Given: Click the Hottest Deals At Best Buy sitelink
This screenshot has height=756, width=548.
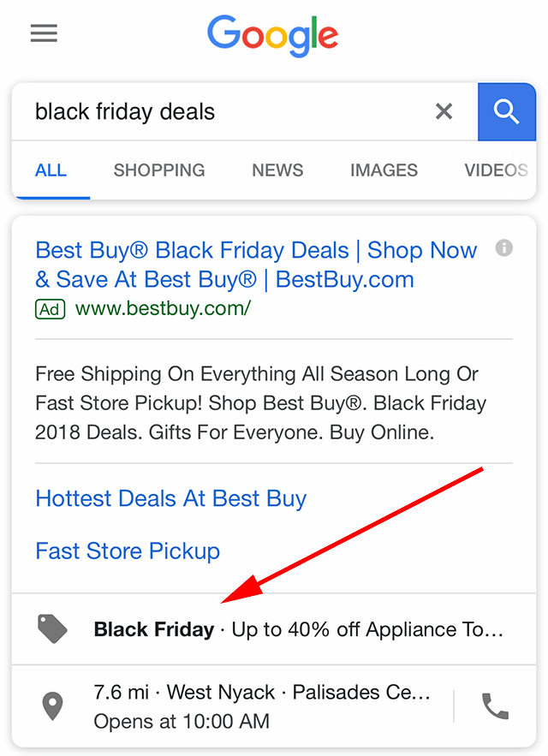Looking at the screenshot, I should (170, 498).
